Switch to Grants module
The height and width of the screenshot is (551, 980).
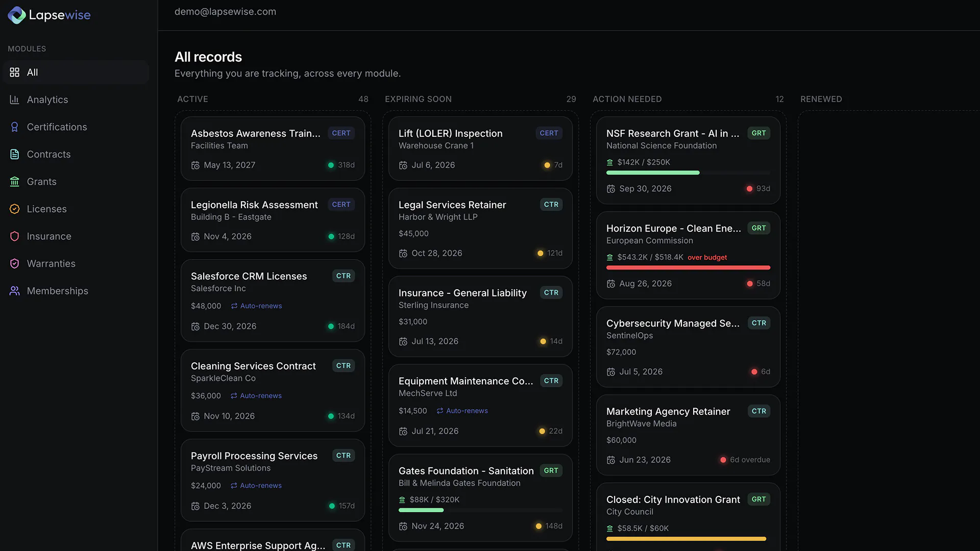tap(76, 182)
